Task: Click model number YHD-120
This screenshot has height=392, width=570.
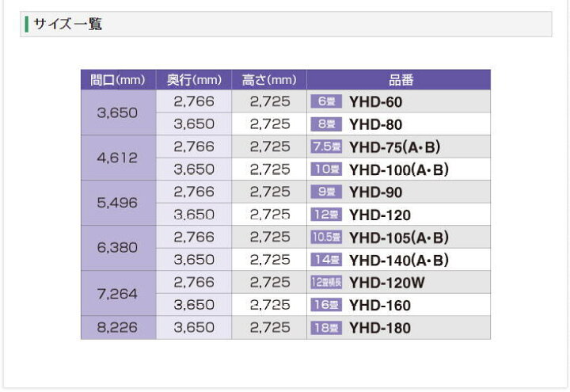Action: click(x=380, y=215)
